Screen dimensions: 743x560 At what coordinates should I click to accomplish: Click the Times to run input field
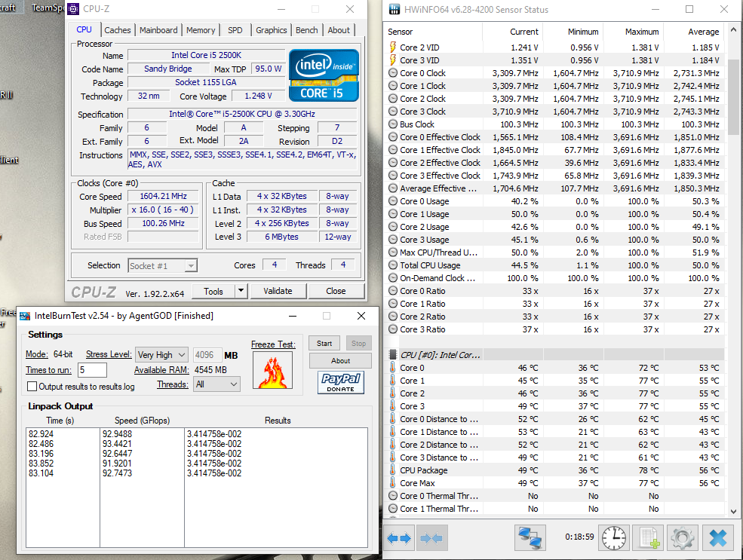coord(92,370)
